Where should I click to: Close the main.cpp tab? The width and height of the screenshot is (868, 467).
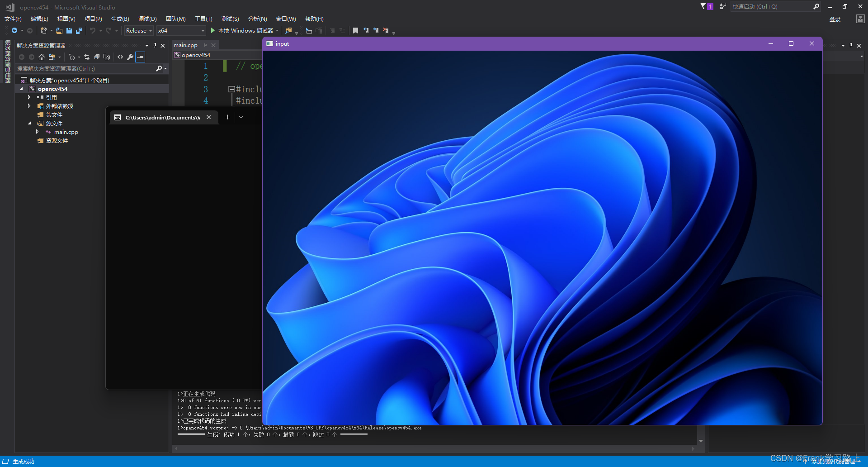(x=213, y=45)
